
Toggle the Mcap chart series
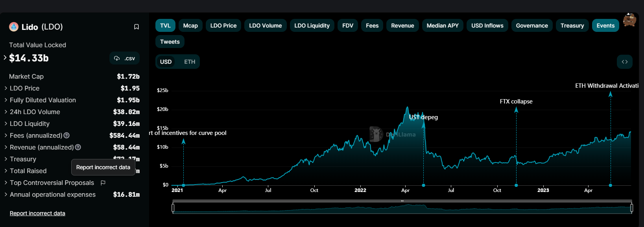(x=190, y=26)
